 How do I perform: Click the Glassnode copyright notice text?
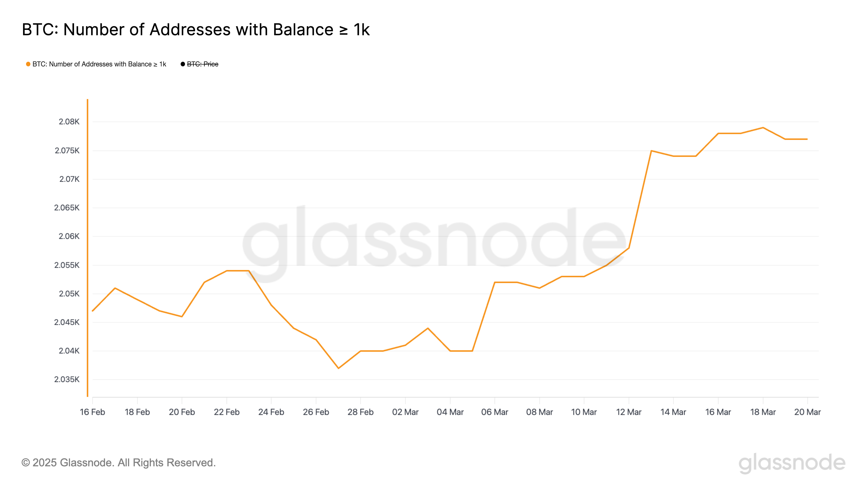pyautogui.click(x=119, y=463)
